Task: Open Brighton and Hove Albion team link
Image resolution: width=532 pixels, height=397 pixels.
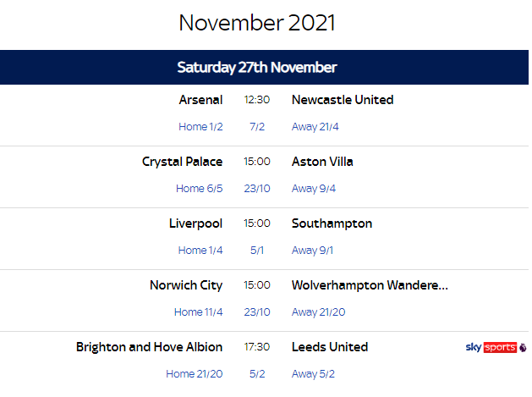Action: (149, 347)
